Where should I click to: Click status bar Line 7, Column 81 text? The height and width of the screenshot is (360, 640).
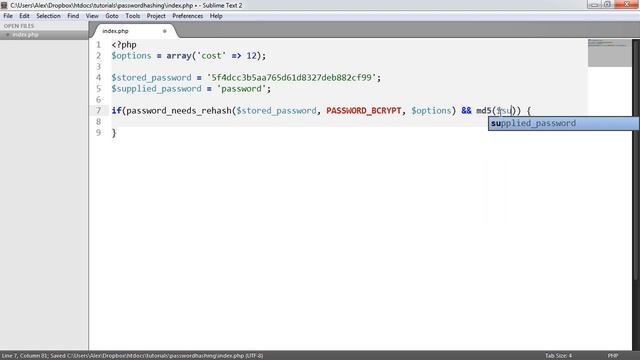click(x=24, y=356)
